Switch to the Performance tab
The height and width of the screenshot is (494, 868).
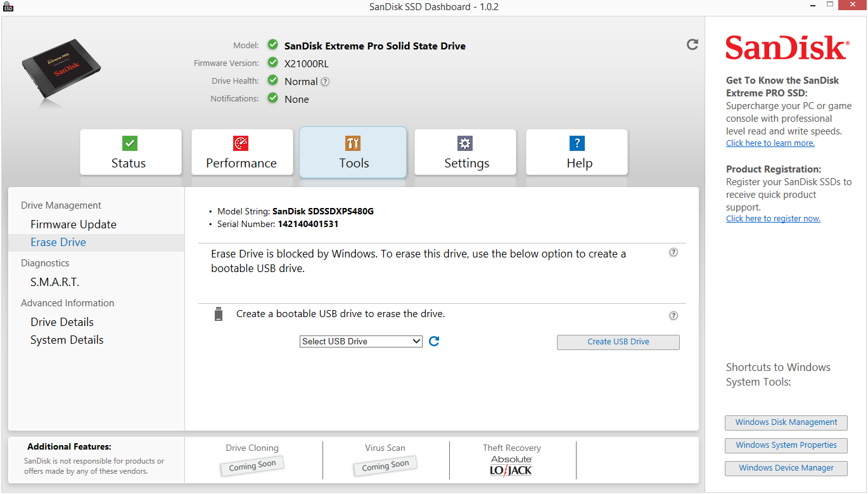pos(242,152)
